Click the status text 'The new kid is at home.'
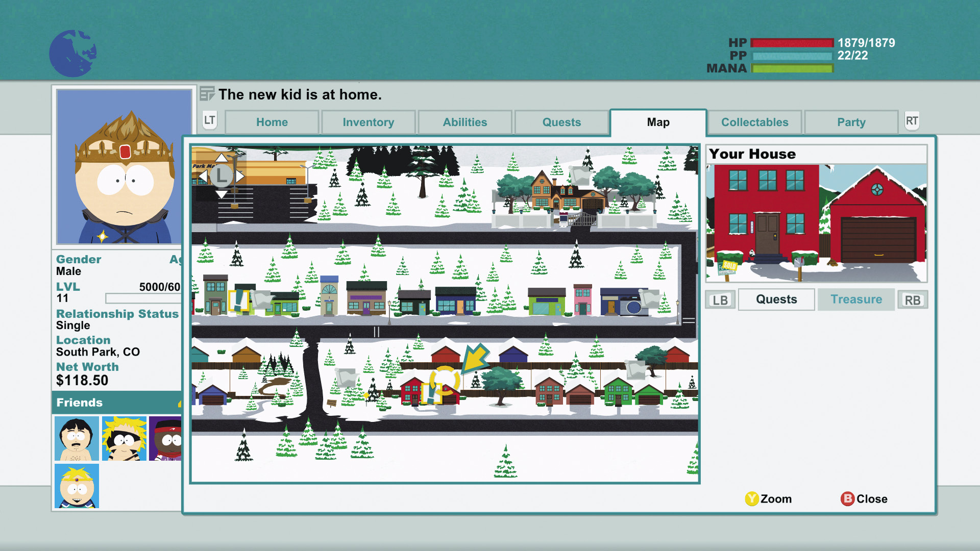Image resolution: width=980 pixels, height=551 pixels. 300,94
